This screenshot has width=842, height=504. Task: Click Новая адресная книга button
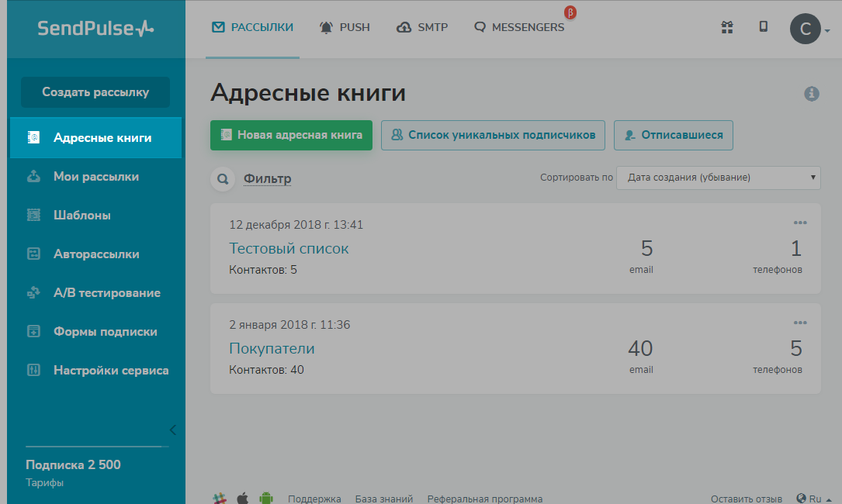(291, 135)
